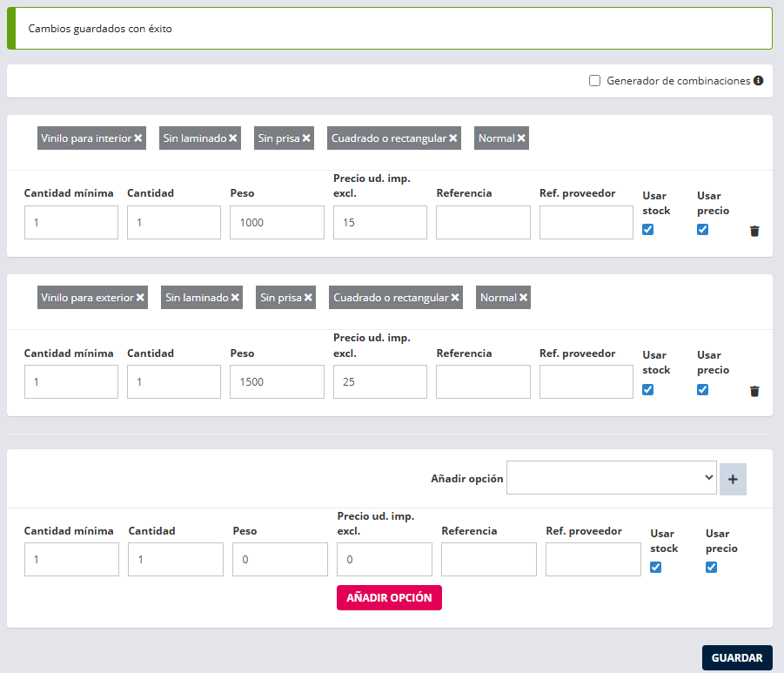The height and width of the screenshot is (673, 784).
Task: Toggle 'Usar stock' in the new option form
Action: (656, 568)
